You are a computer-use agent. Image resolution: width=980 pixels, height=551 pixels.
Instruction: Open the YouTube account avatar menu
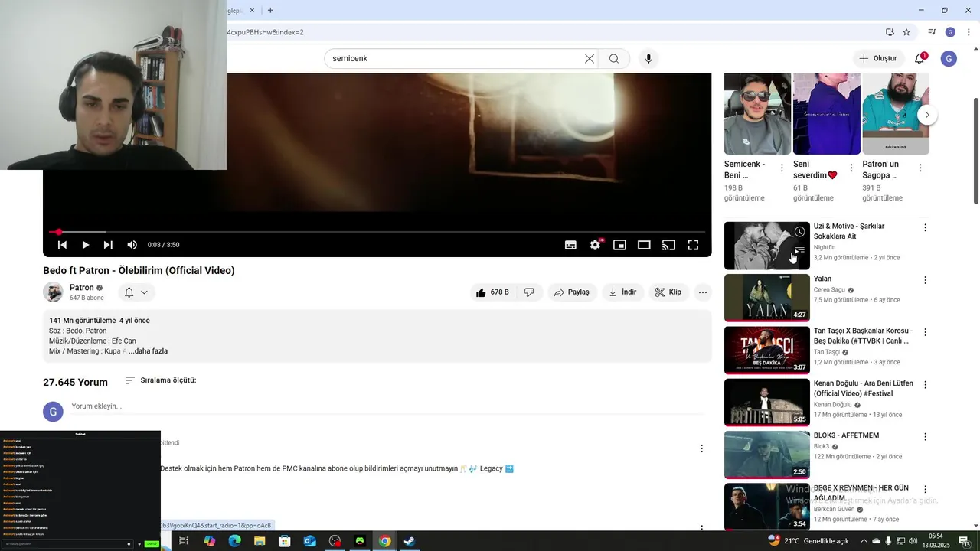pyautogui.click(x=949, y=59)
